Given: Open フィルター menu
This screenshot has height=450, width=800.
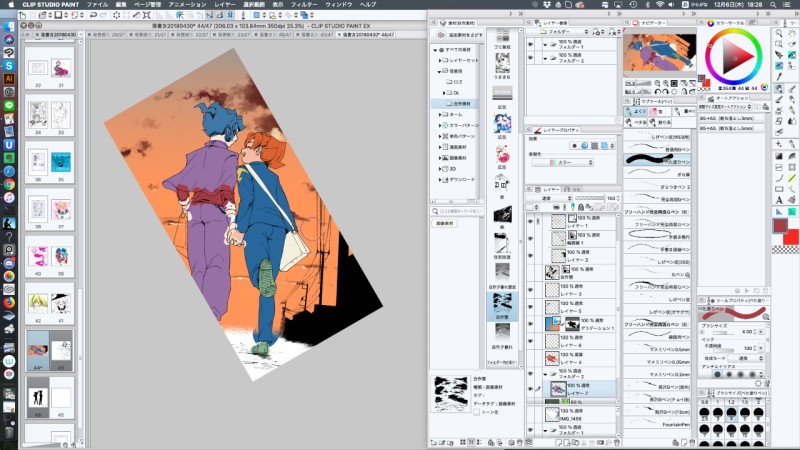Looking at the screenshot, I should click(x=304, y=4).
